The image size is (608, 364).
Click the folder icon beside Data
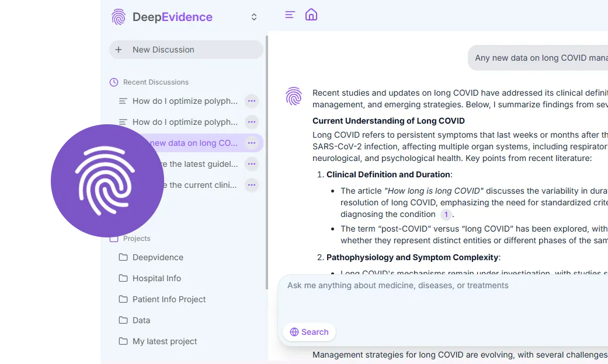[x=123, y=320]
